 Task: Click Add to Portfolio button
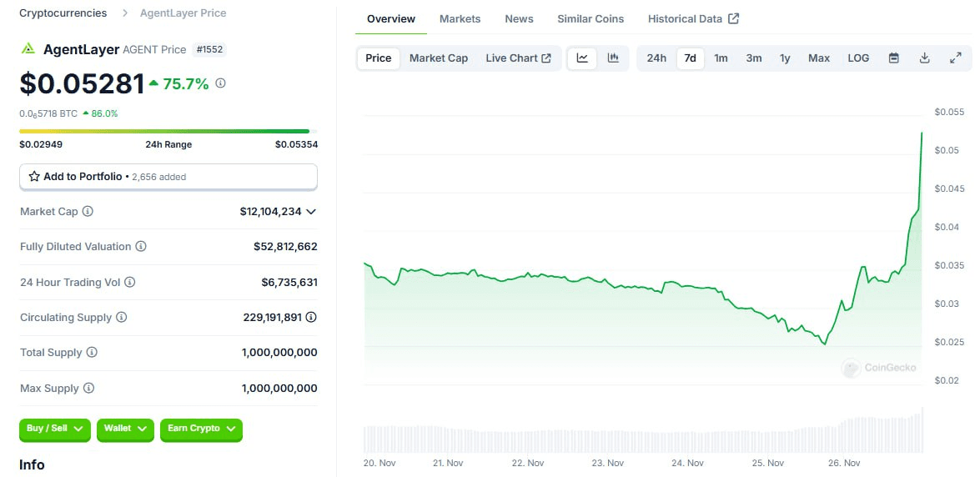point(168,177)
